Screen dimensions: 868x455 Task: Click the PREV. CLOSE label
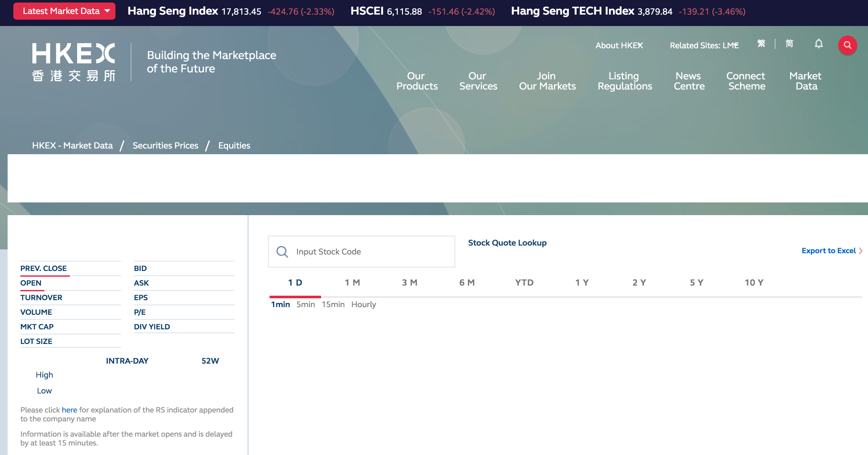(x=43, y=268)
